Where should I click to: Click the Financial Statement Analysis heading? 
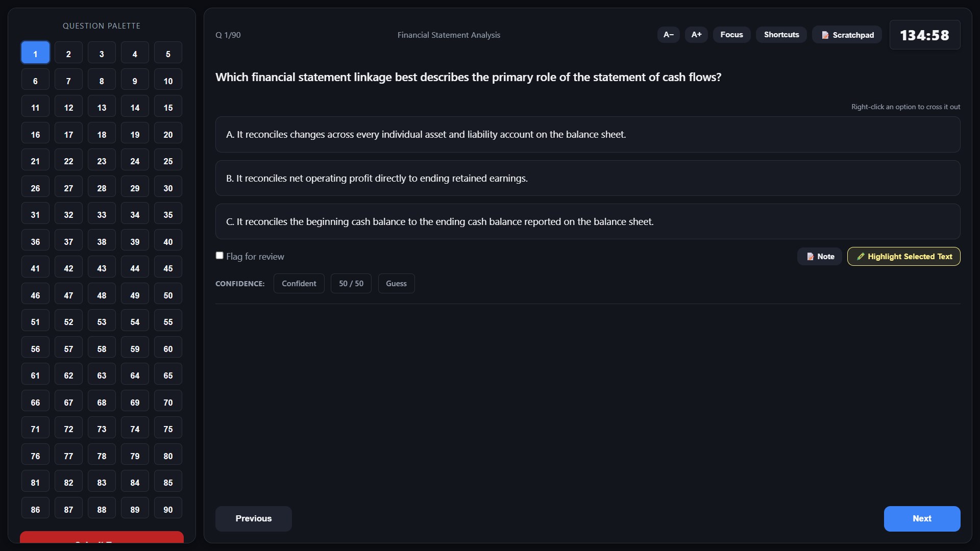tap(449, 35)
